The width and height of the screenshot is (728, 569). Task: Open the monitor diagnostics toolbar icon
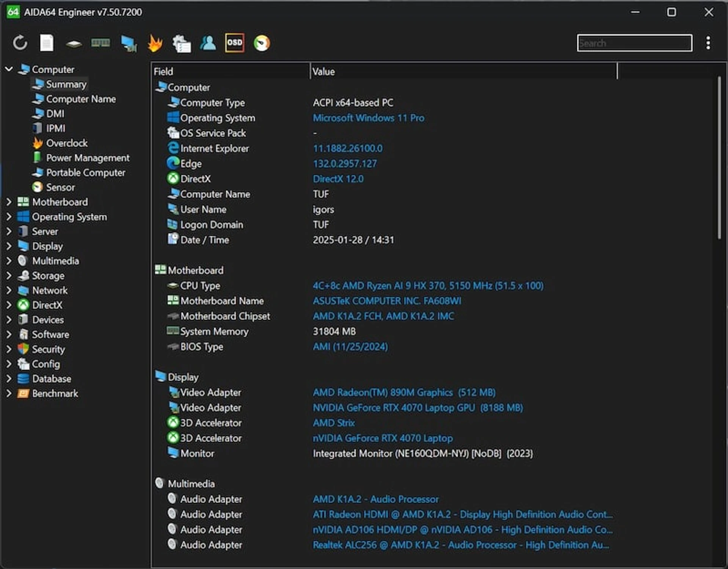129,43
